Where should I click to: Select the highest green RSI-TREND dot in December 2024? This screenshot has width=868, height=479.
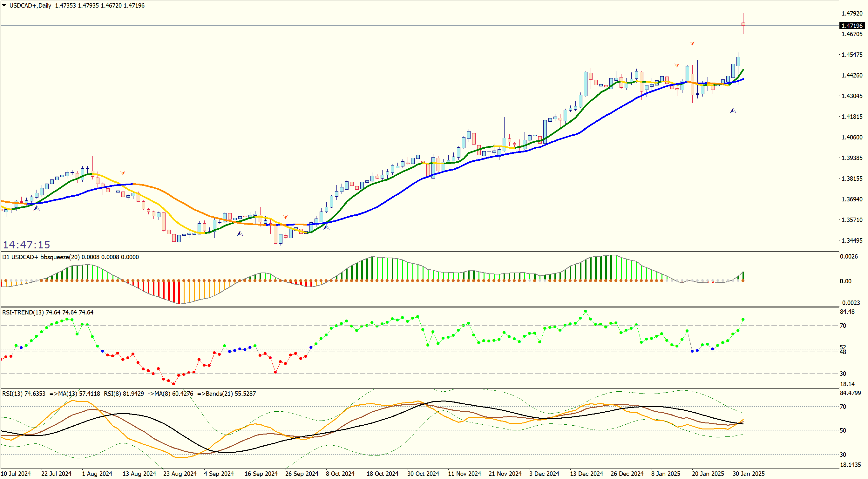click(586, 311)
